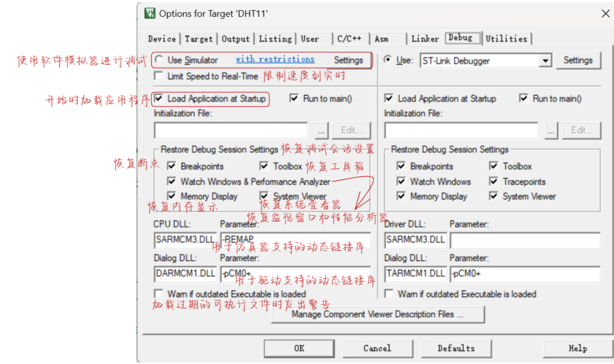Image resolution: width=614 pixels, height=364 pixels.
Task: Toggle the ST-Link debugger's Run to main() checkbox
Action: tap(524, 98)
